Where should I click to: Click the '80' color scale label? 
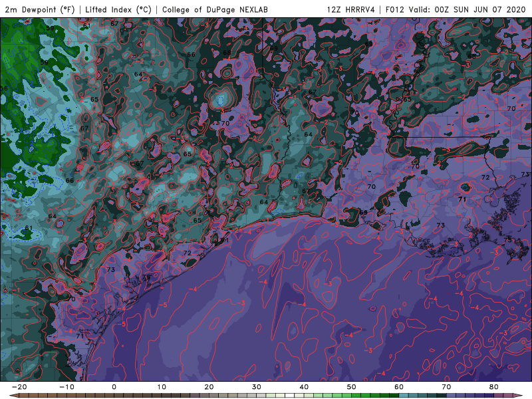494,387
